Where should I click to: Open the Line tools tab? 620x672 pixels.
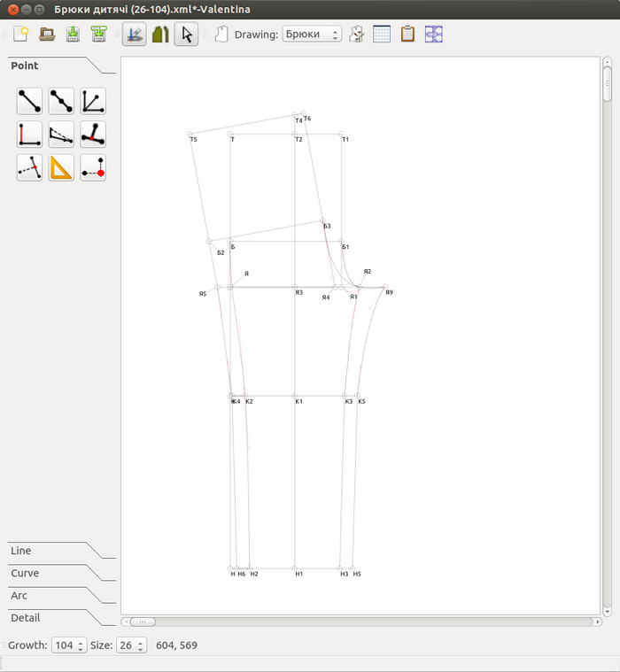(21, 551)
